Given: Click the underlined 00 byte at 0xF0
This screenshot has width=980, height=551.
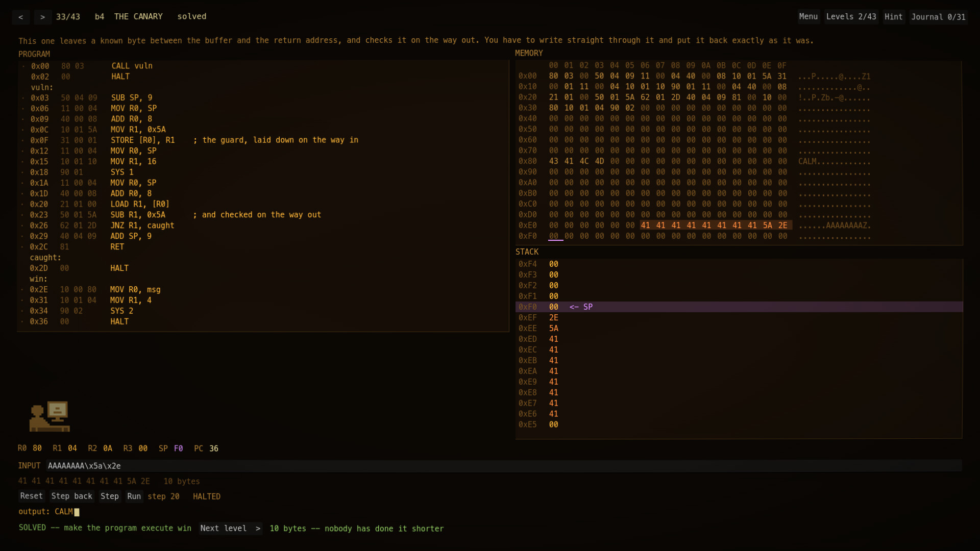Looking at the screenshot, I should (554, 236).
